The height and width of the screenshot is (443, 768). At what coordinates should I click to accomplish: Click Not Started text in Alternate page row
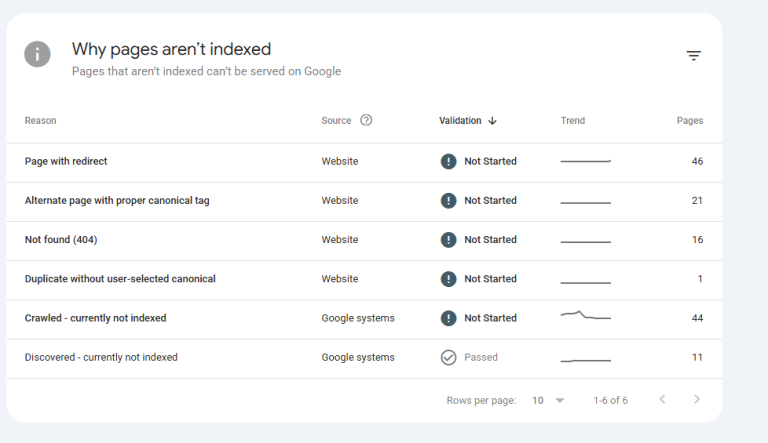[490, 200]
